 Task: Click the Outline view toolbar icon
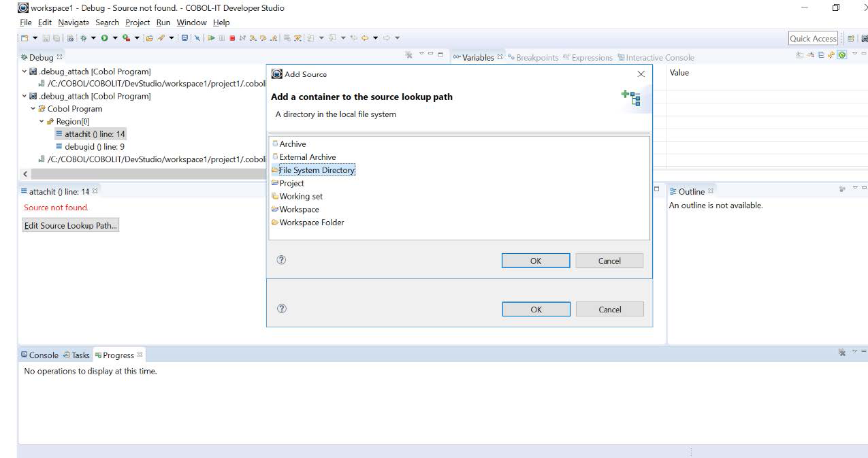(842, 189)
